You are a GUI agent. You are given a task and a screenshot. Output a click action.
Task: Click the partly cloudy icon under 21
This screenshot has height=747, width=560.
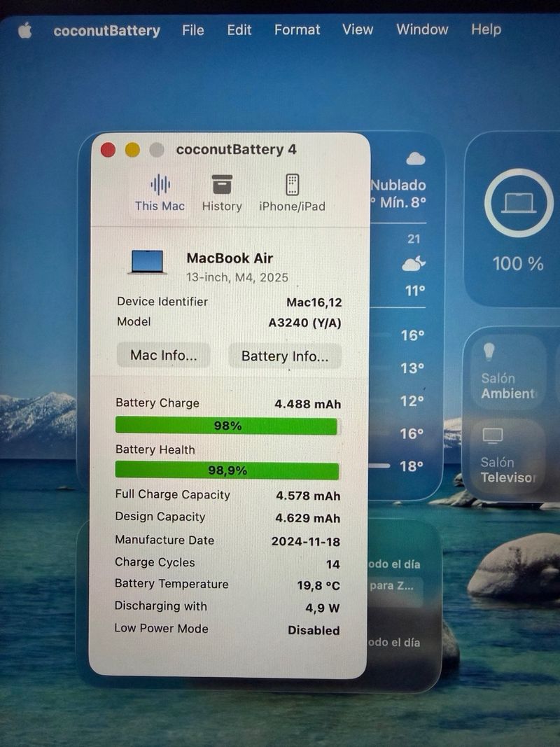413,263
